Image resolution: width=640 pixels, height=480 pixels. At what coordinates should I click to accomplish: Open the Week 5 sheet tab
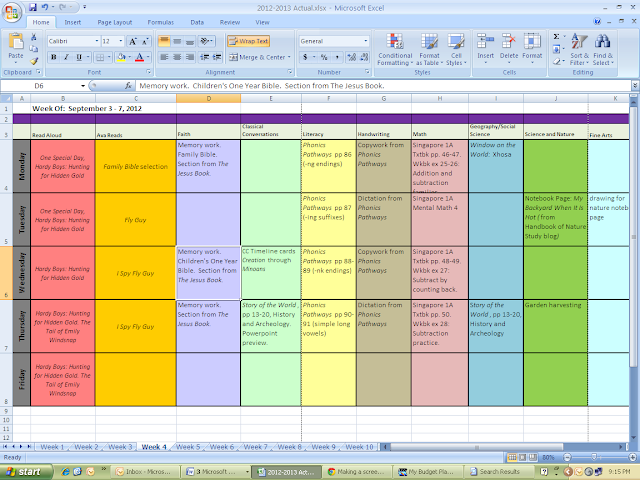coord(188,447)
